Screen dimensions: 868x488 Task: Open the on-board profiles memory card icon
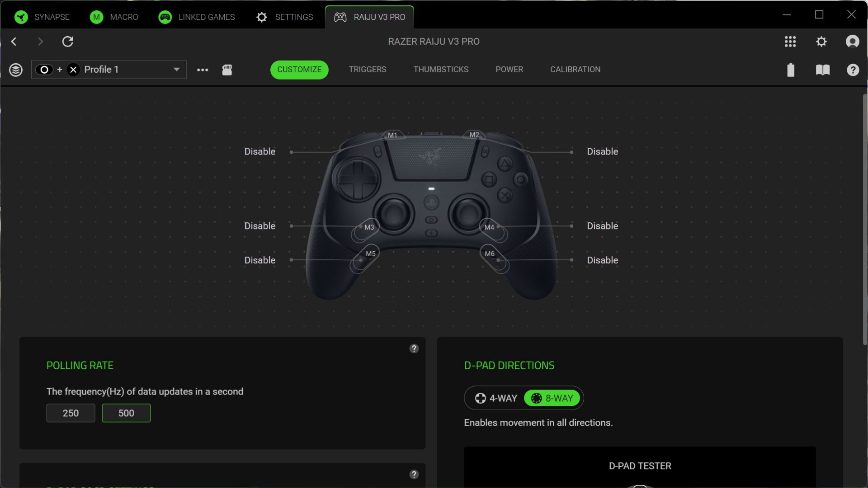coord(227,70)
